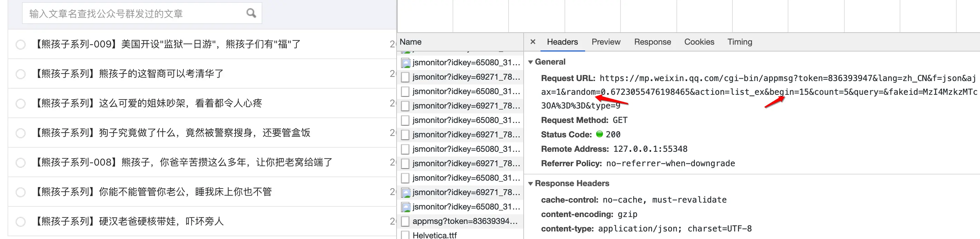This screenshot has height=239, width=980.
Task: Select radio for 硬汉老爸硬核带娃 article
Action: coord(21,221)
